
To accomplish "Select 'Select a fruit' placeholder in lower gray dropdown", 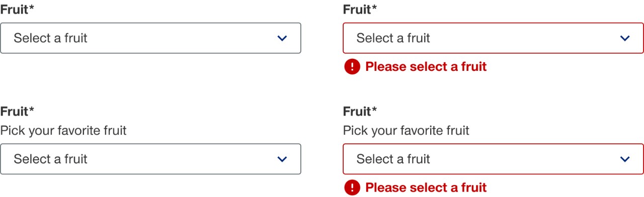I will point(50,159).
